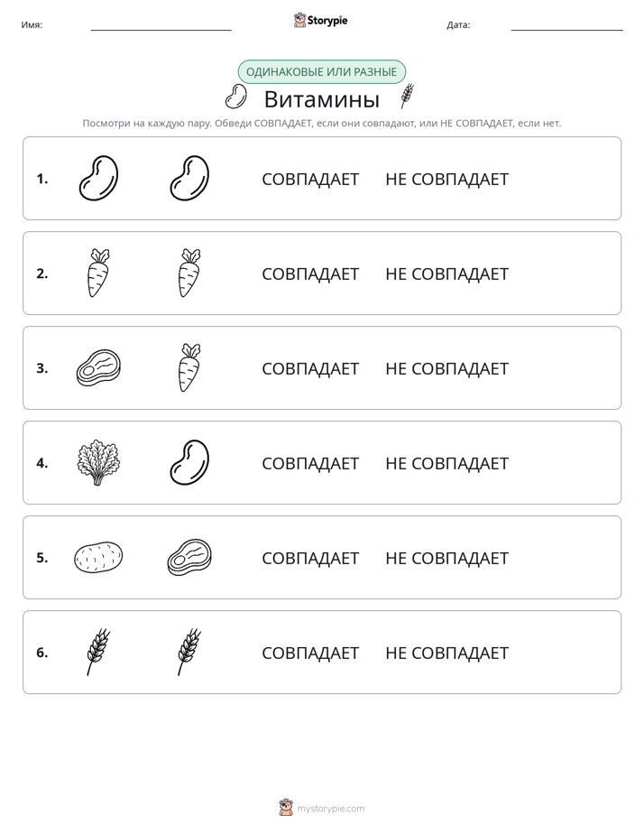Choose СОВПАДАЕТ for row 1
Viewport: 644px width, 834px height.
pyautogui.click(x=310, y=180)
